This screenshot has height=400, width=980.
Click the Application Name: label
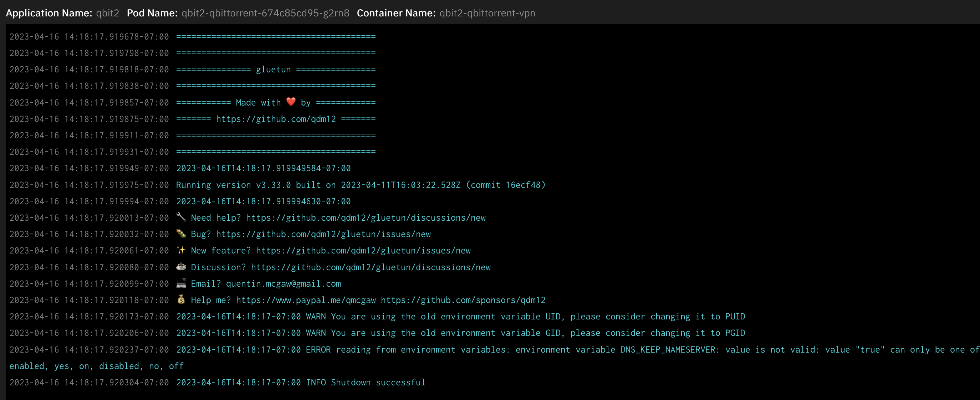(49, 13)
